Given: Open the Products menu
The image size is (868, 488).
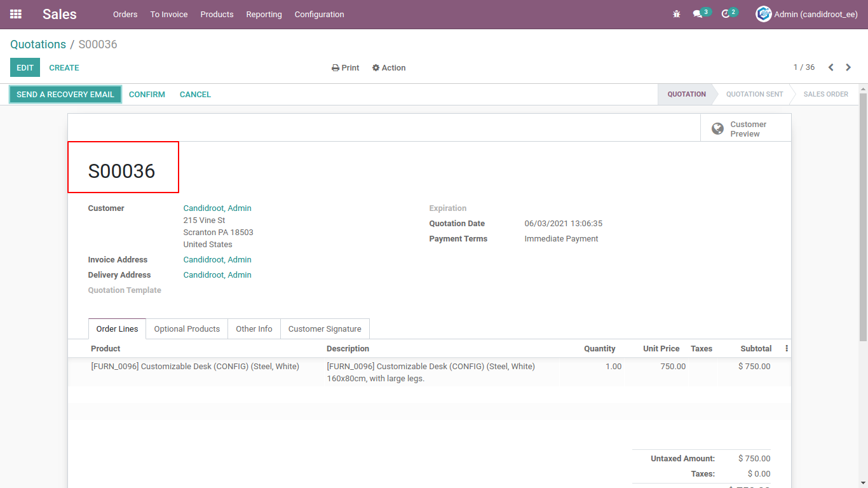Looking at the screenshot, I should tap(217, 14).
